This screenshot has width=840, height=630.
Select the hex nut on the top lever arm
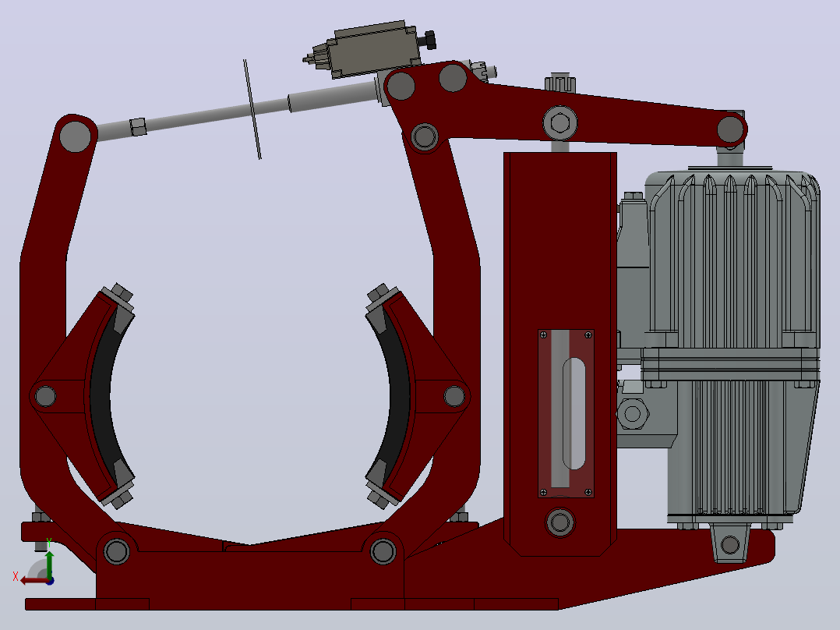[560, 122]
